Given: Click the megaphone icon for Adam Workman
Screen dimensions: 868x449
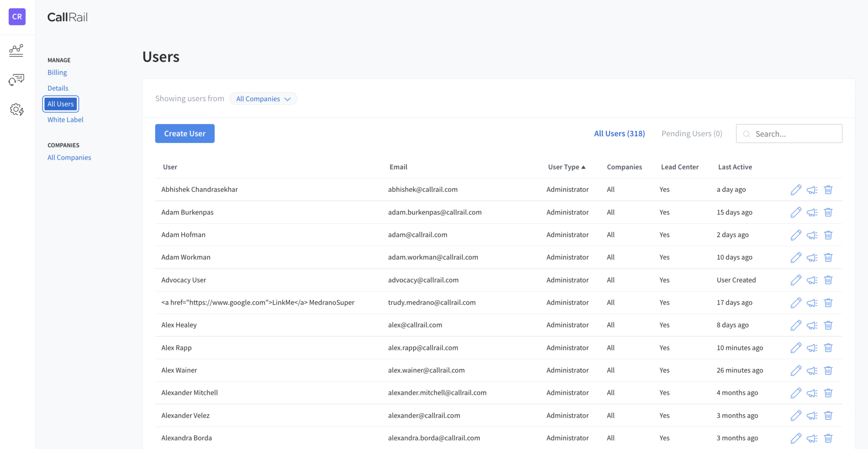Looking at the screenshot, I should [812, 258].
